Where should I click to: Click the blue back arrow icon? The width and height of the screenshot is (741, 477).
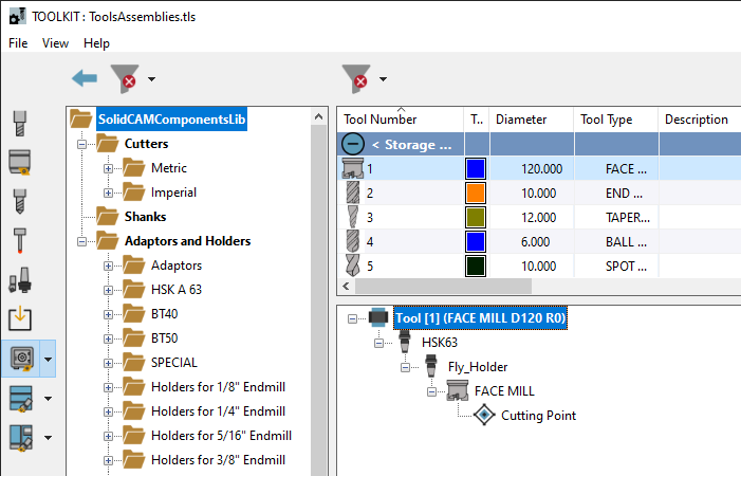[85, 78]
